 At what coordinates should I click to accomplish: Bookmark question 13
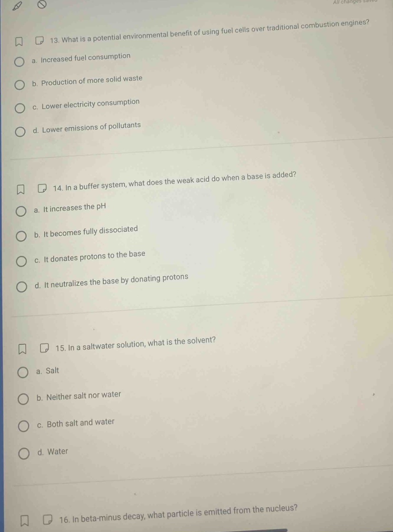pos(19,43)
